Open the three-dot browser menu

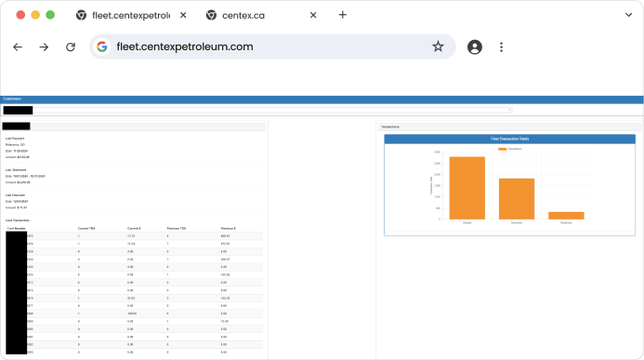pyautogui.click(x=501, y=47)
